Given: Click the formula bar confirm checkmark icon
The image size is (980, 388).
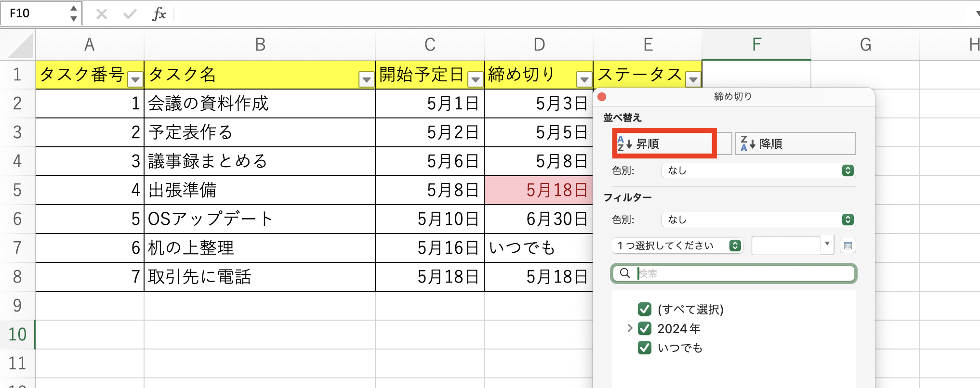Looking at the screenshot, I should pyautogui.click(x=130, y=14).
